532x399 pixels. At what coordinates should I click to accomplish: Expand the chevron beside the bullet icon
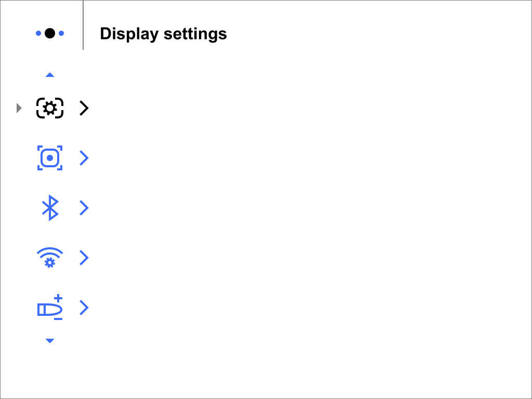pyautogui.click(x=84, y=308)
